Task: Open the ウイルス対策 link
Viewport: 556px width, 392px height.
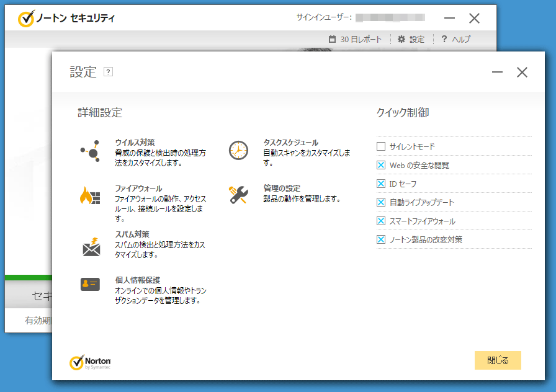Action: (x=135, y=143)
